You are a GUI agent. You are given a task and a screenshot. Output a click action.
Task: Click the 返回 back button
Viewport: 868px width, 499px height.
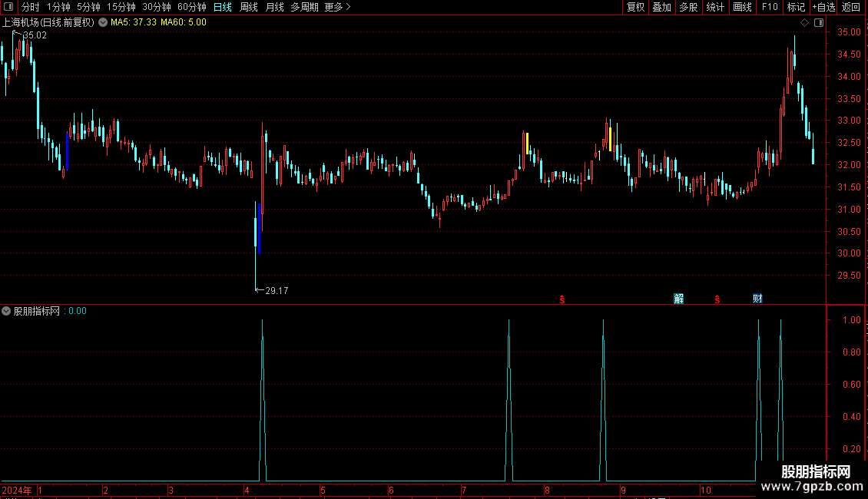(x=851, y=7)
